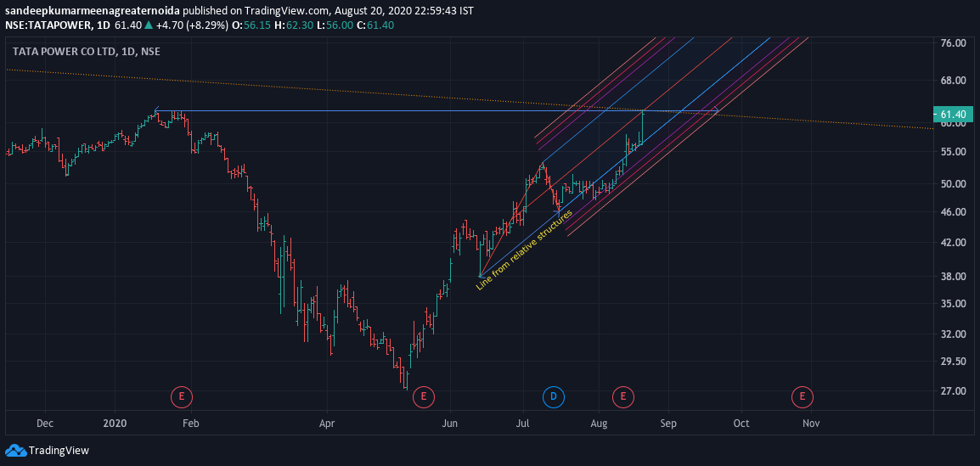This screenshot has height=466, width=980.
Task: Click the 50.00 price axis label
Action: pos(954,183)
